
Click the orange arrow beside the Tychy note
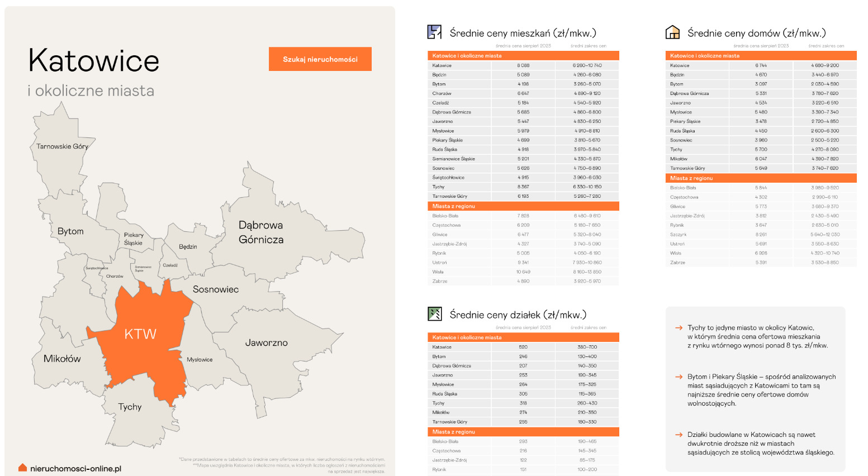(679, 328)
